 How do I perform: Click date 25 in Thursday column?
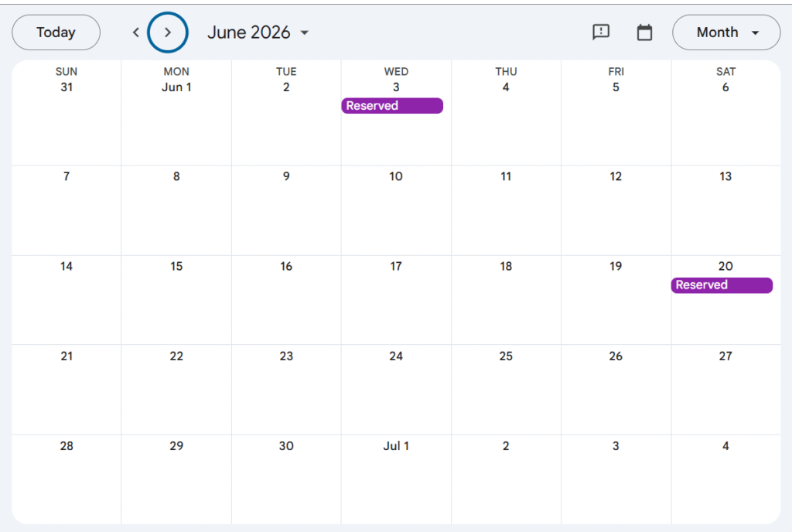[x=506, y=356]
